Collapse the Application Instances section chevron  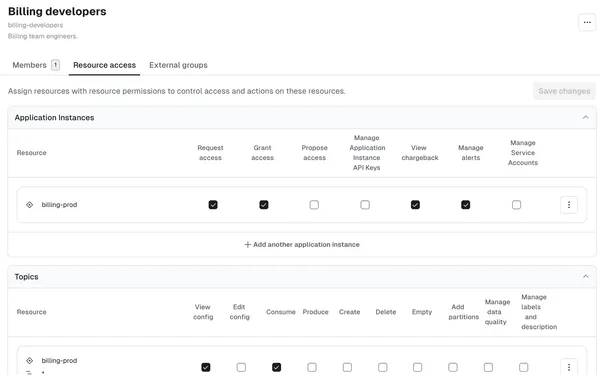(x=585, y=117)
